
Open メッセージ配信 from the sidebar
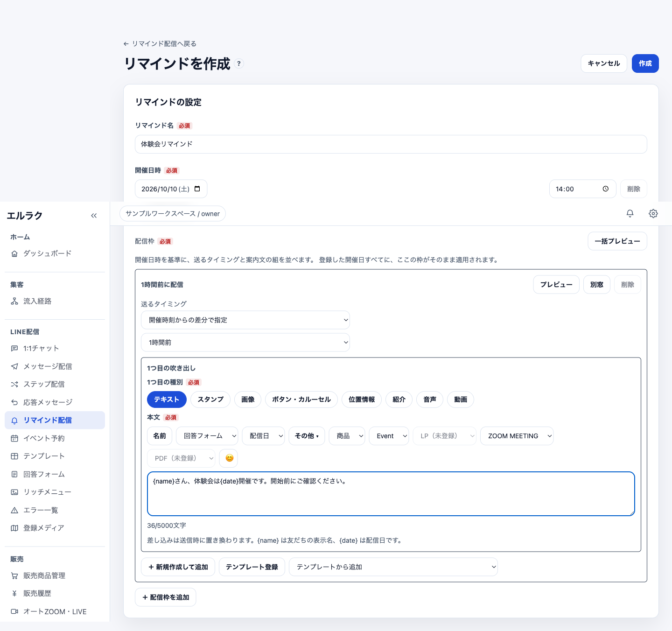[x=55, y=366]
